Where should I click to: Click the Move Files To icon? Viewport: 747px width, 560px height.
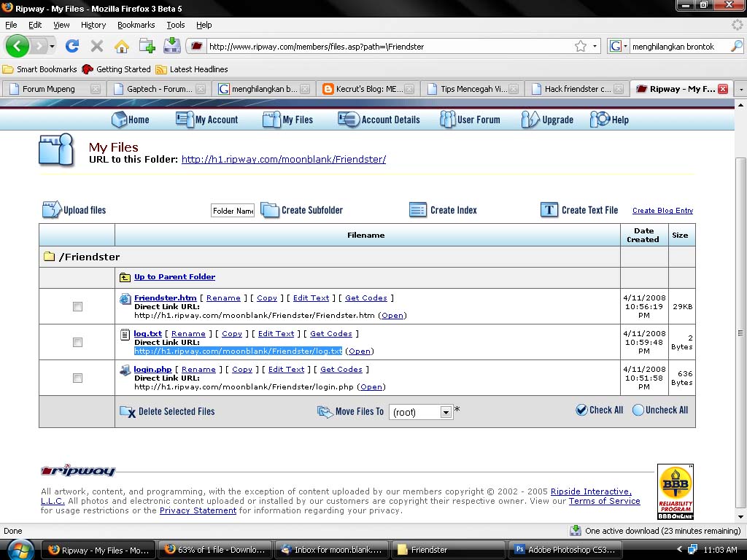tap(325, 411)
